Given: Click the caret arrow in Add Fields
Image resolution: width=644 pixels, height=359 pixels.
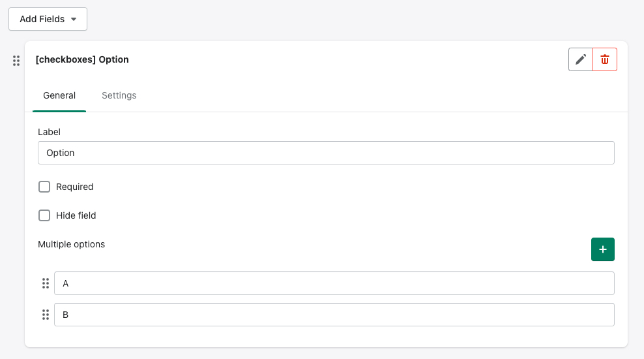Looking at the screenshot, I should pos(74,20).
